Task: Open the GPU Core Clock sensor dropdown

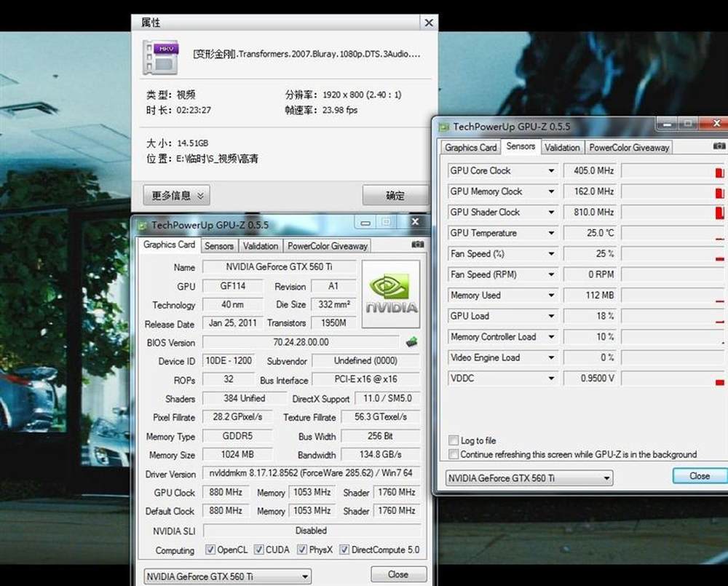Action: (551, 170)
